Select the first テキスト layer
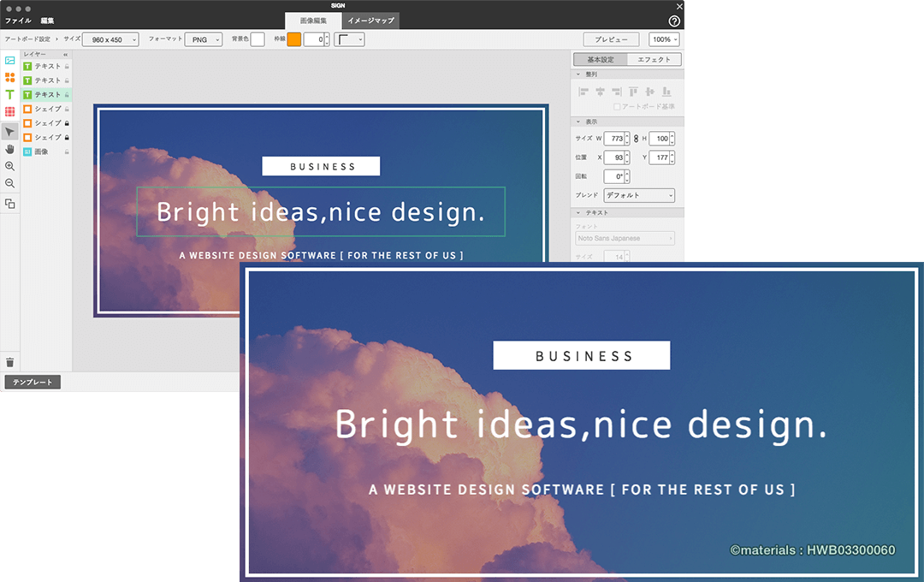 (x=46, y=66)
